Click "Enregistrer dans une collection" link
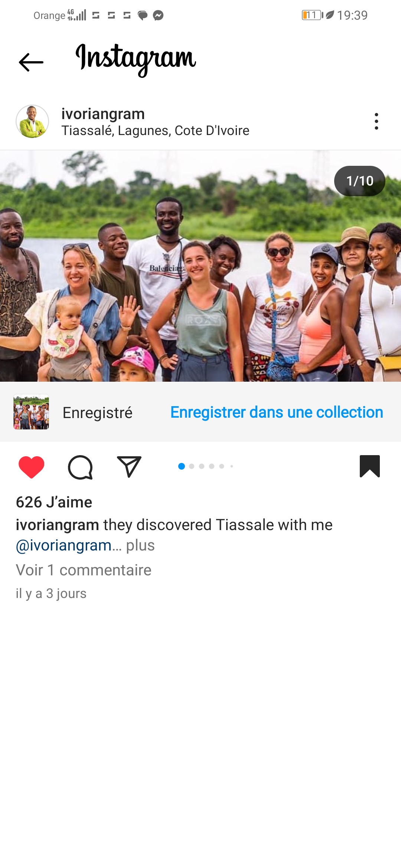The height and width of the screenshot is (868, 401). coord(277,412)
